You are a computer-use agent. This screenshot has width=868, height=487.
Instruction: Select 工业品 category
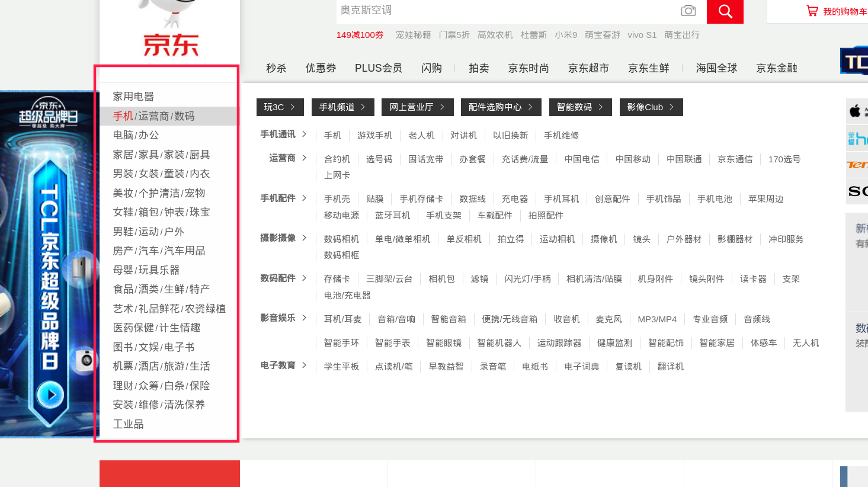click(128, 424)
